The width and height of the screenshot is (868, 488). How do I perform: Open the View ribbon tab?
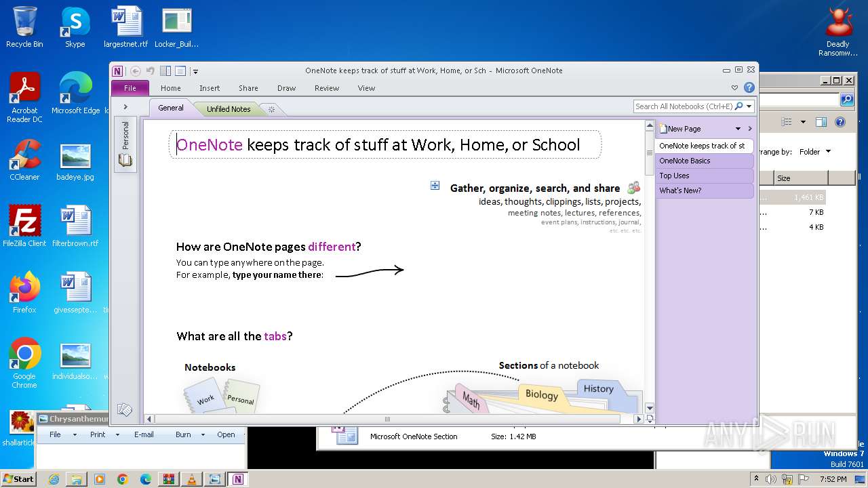click(x=366, y=88)
